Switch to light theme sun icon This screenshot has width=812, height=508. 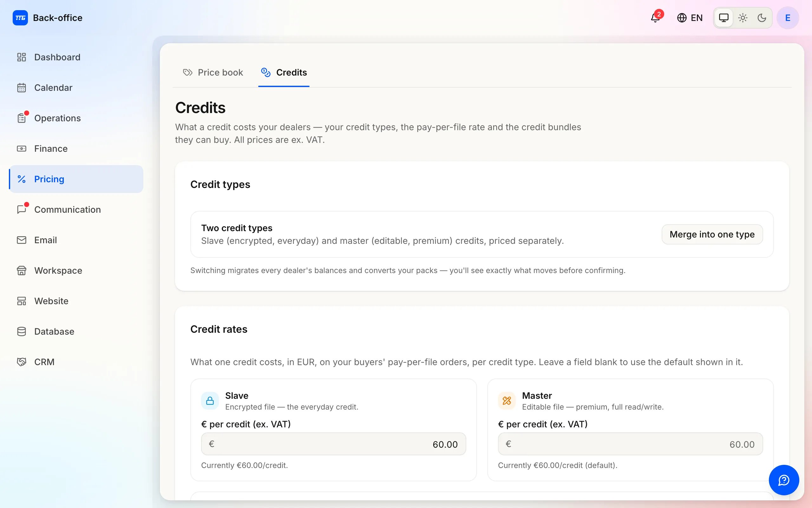pyautogui.click(x=743, y=18)
